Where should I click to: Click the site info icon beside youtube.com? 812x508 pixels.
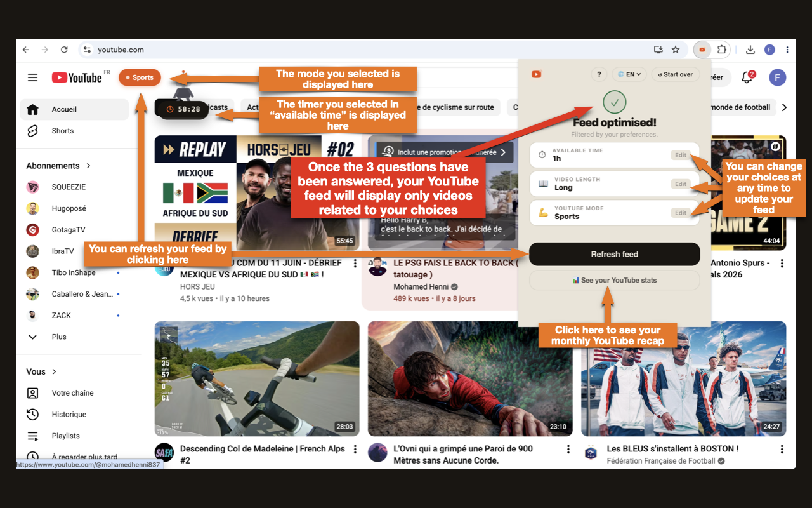click(x=87, y=50)
